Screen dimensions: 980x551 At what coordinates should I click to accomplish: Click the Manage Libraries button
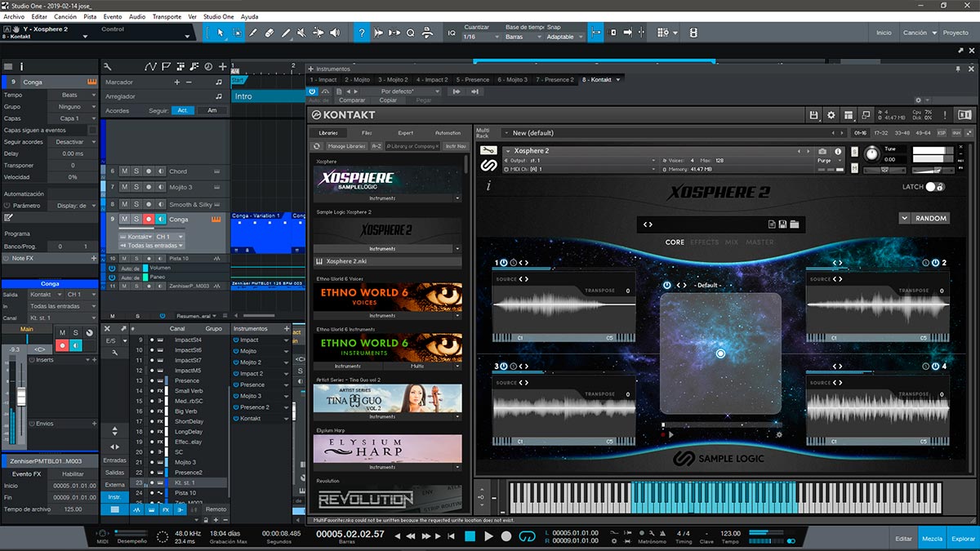(x=346, y=146)
